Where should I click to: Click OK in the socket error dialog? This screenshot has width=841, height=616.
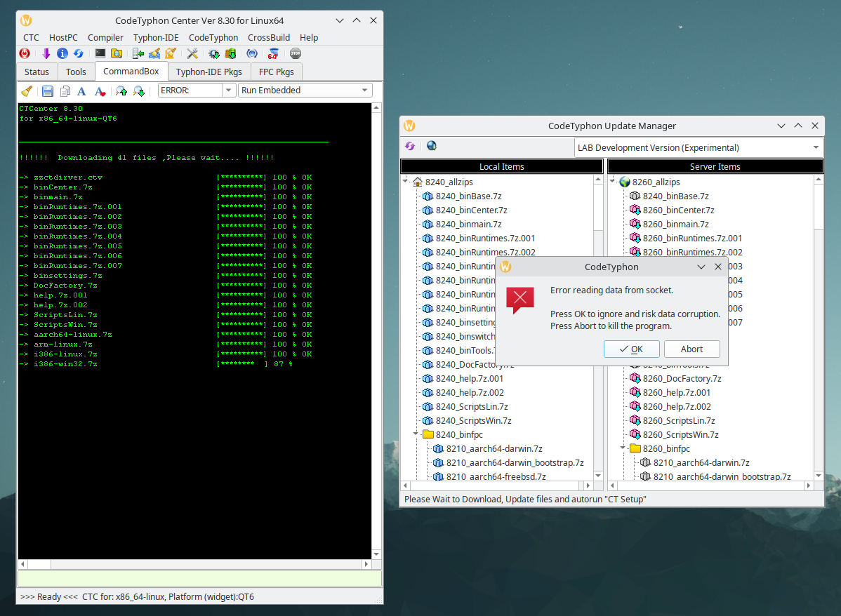(x=632, y=349)
